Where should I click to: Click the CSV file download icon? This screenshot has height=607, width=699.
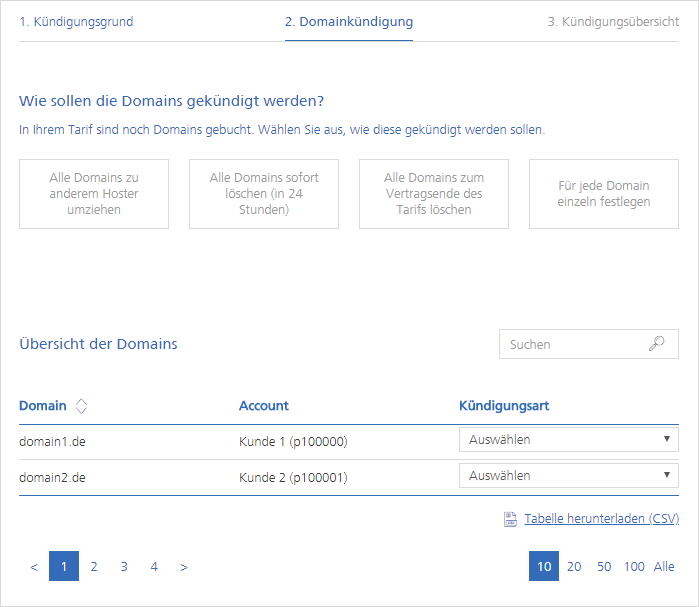(x=510, y=519)
